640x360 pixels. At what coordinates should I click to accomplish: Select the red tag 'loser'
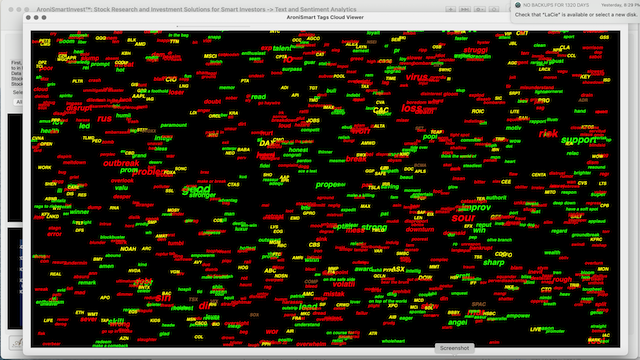[176, 93]
